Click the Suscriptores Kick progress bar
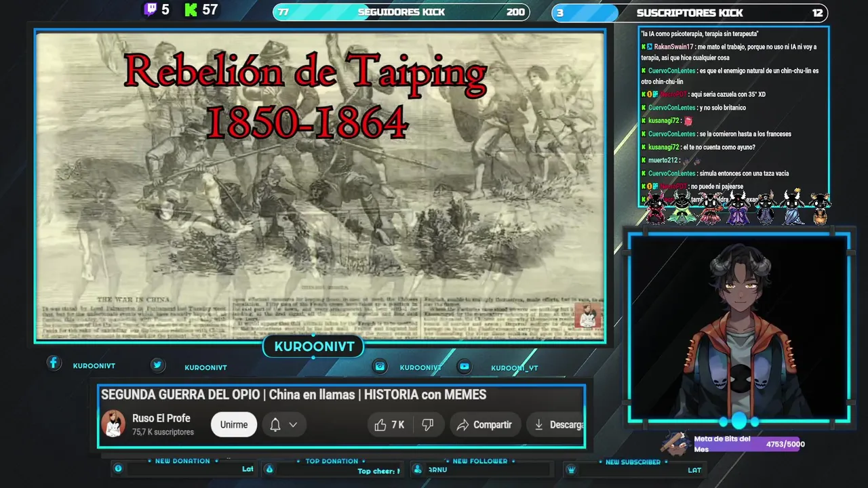This screenshot has width=868, height=488. (x=689, y=12)
